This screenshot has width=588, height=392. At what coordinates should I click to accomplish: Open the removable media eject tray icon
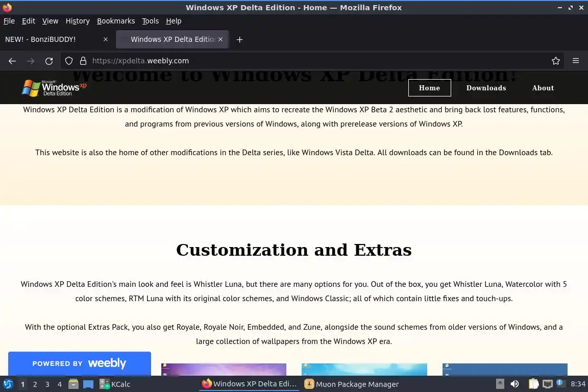pos(500,384)
